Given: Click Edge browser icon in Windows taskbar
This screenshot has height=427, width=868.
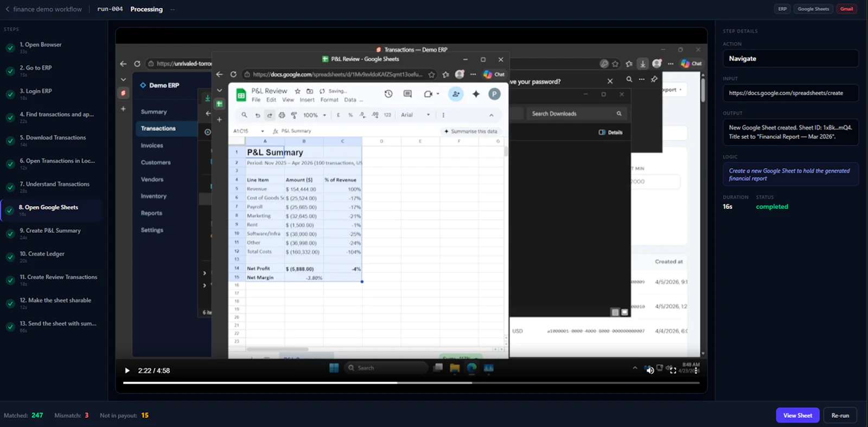Looking at the screenshot, I should click(x=471, y=368).
